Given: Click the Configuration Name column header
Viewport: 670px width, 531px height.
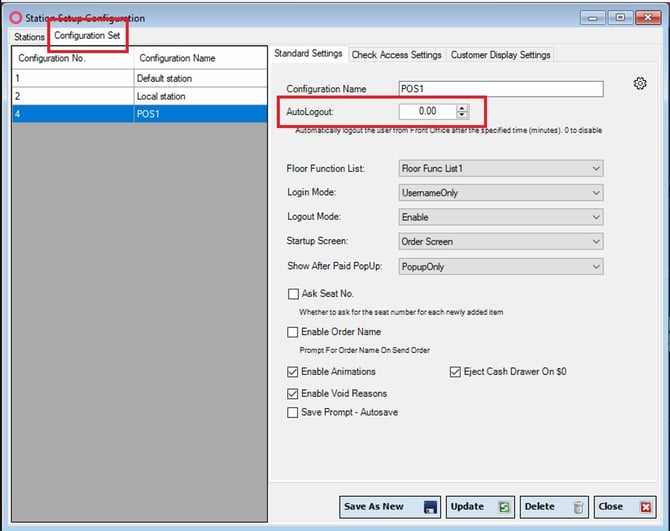Looking at the screenshot, I should [x=200, y=58].
